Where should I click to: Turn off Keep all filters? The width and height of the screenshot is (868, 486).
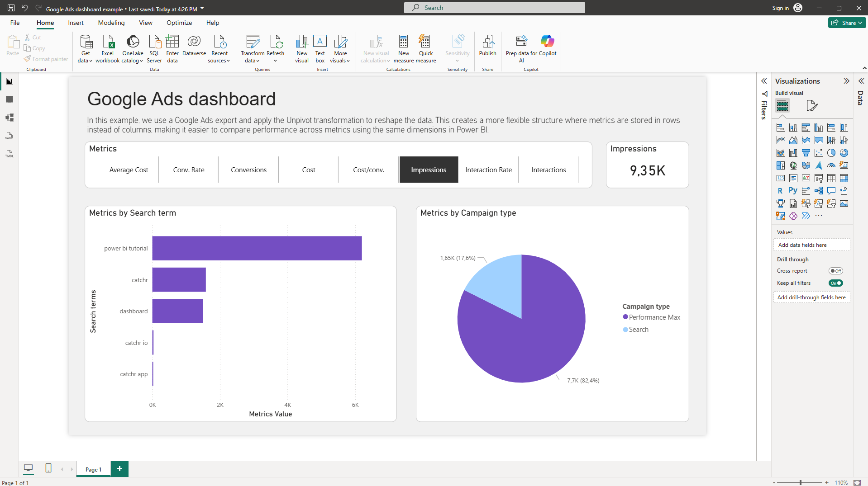point(835,283)
